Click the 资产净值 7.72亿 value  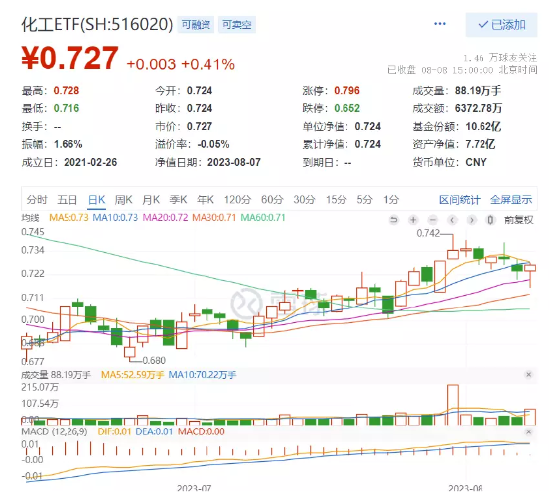click(x=480, y=144)
